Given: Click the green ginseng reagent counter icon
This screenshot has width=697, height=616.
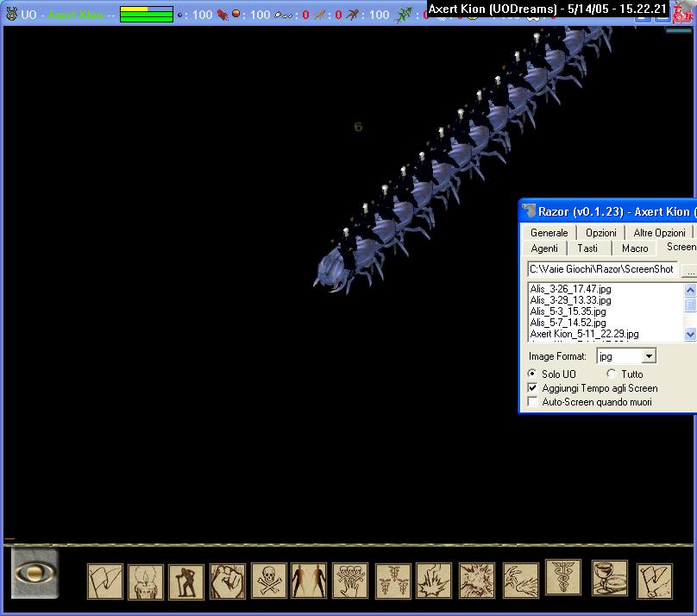Looking at the screenshot, I should (404, 15).
